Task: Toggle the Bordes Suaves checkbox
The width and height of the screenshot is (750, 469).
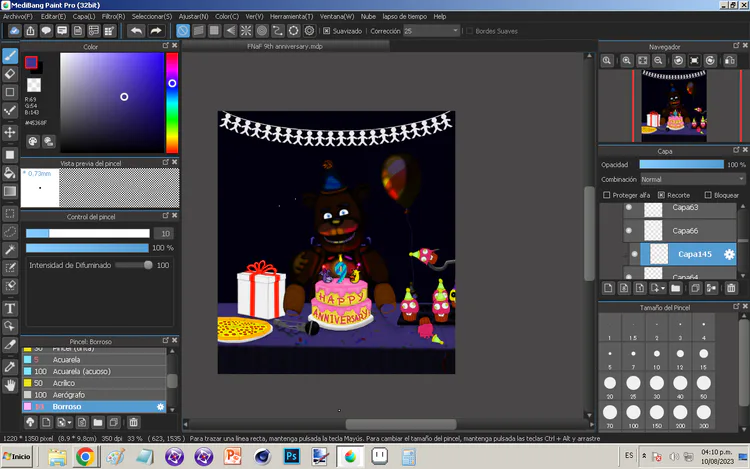Action: 470,31
